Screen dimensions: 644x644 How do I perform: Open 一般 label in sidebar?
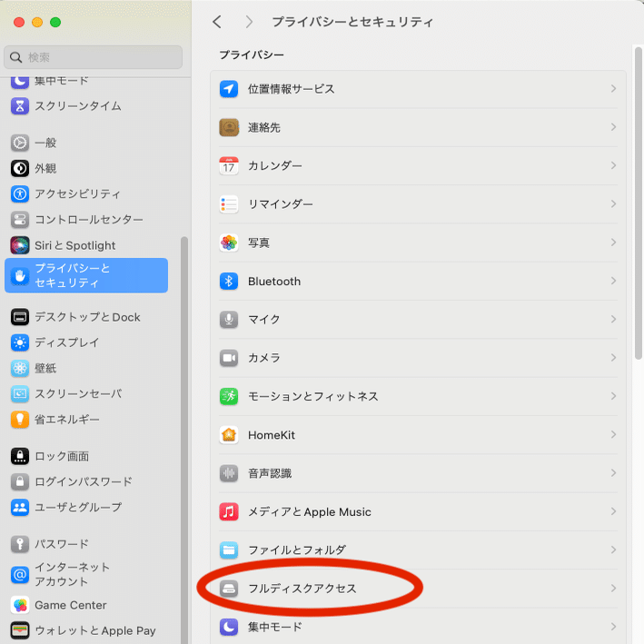coord(45,143)
